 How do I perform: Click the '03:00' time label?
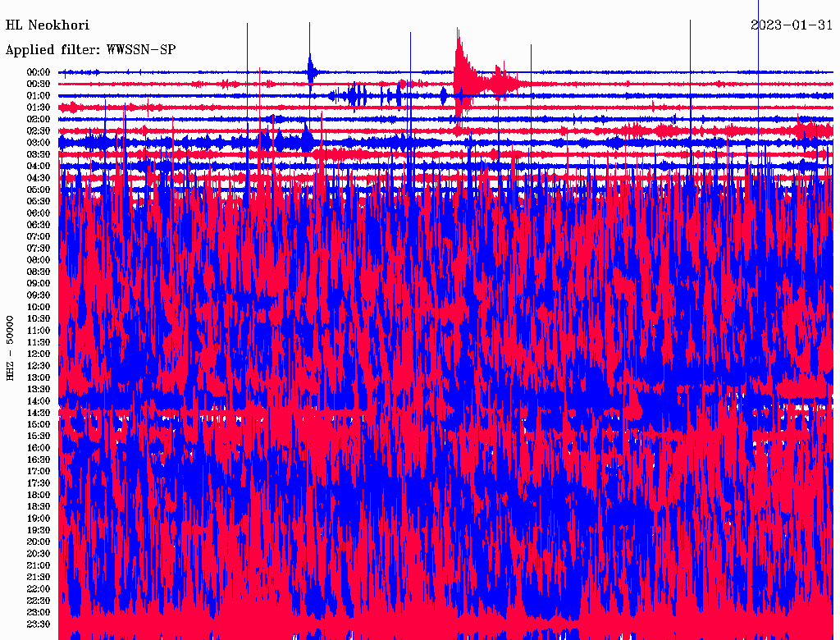pos(39,143)
